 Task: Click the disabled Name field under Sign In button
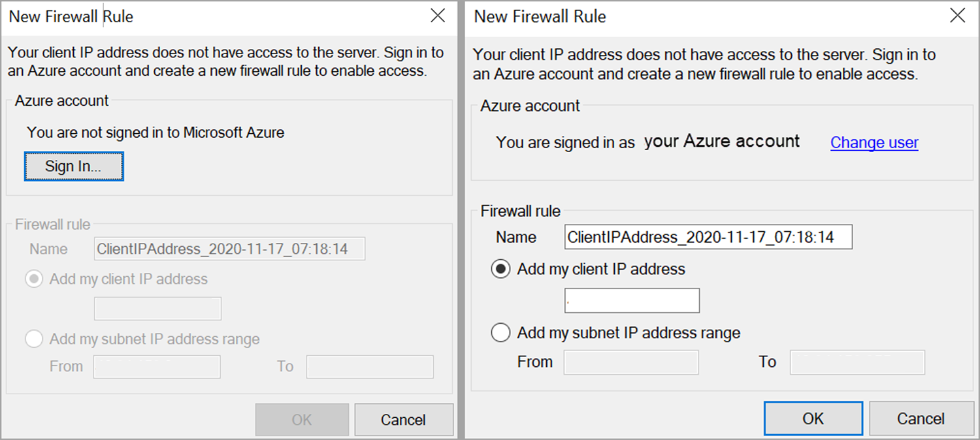click(x=229, y=249)
